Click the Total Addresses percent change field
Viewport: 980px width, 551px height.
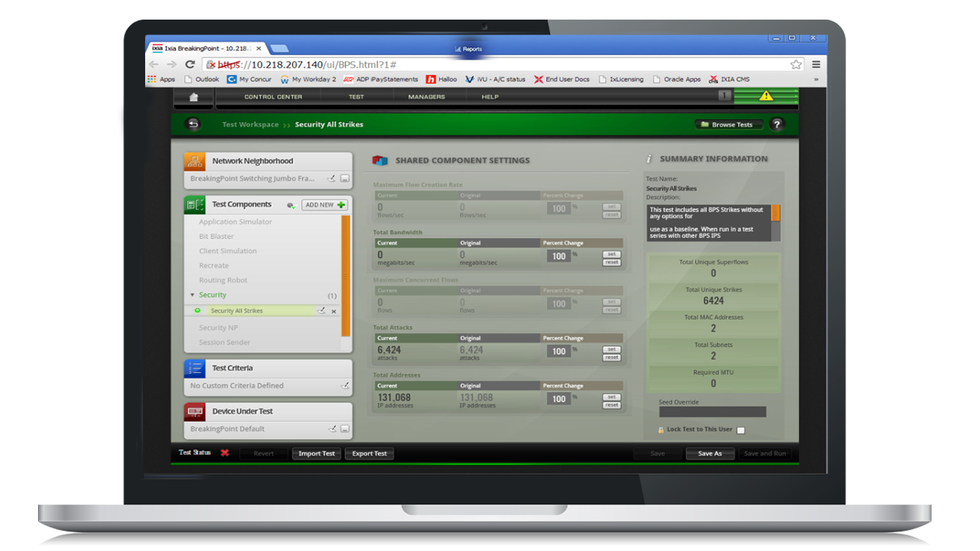point(559,399)
